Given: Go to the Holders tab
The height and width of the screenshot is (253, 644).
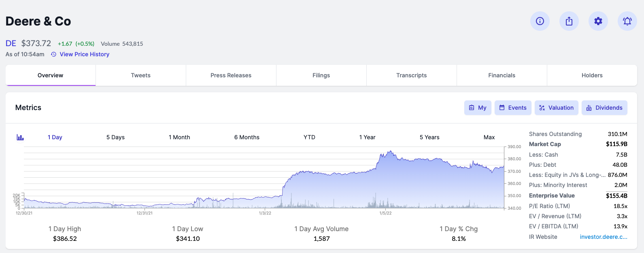Looking at the screenshot, I should click(x=592, y=75).
